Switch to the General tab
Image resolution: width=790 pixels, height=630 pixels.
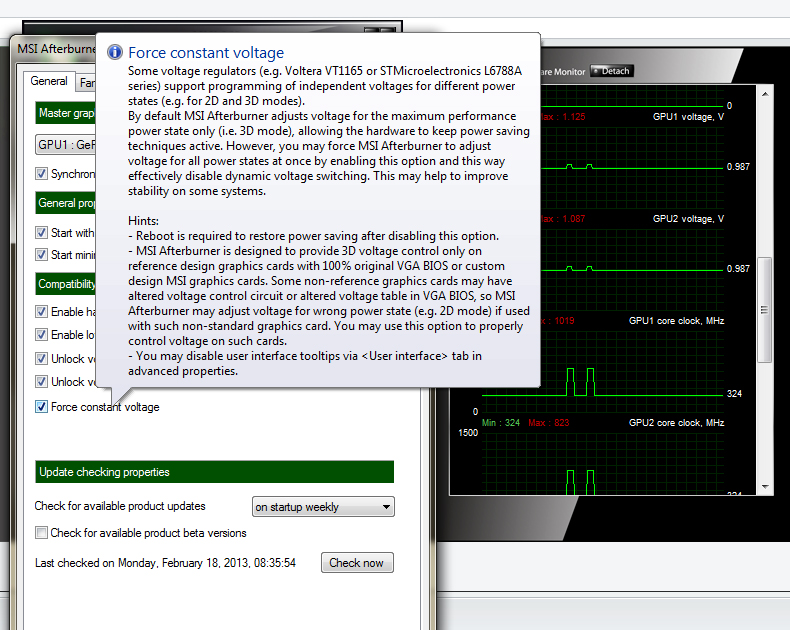[49, 81]
